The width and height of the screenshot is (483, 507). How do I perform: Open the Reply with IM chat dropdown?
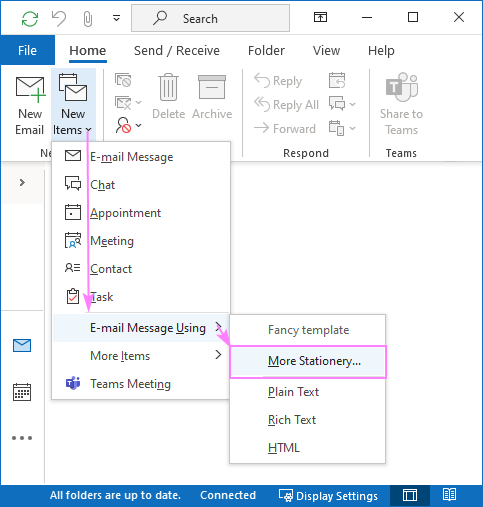(x=342, y=104)
